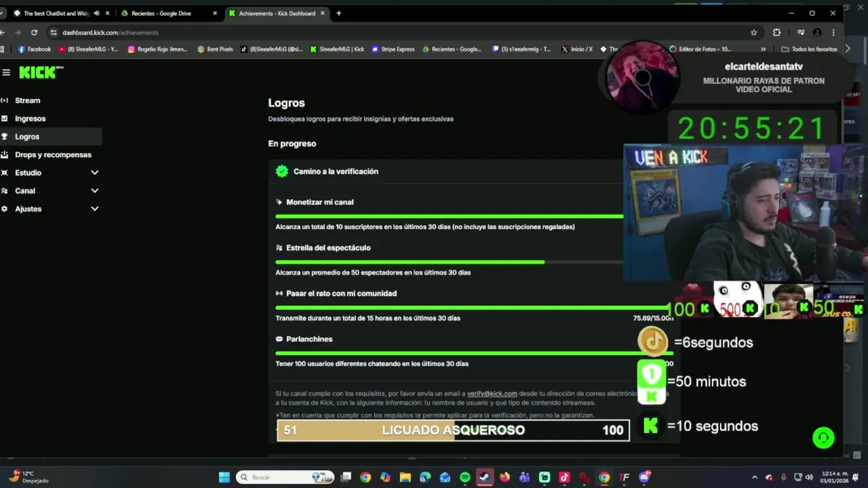The width and height of the screenshot is (868, 488).
Task: Show more bookmarks chevron
Action: pos(764,49)
